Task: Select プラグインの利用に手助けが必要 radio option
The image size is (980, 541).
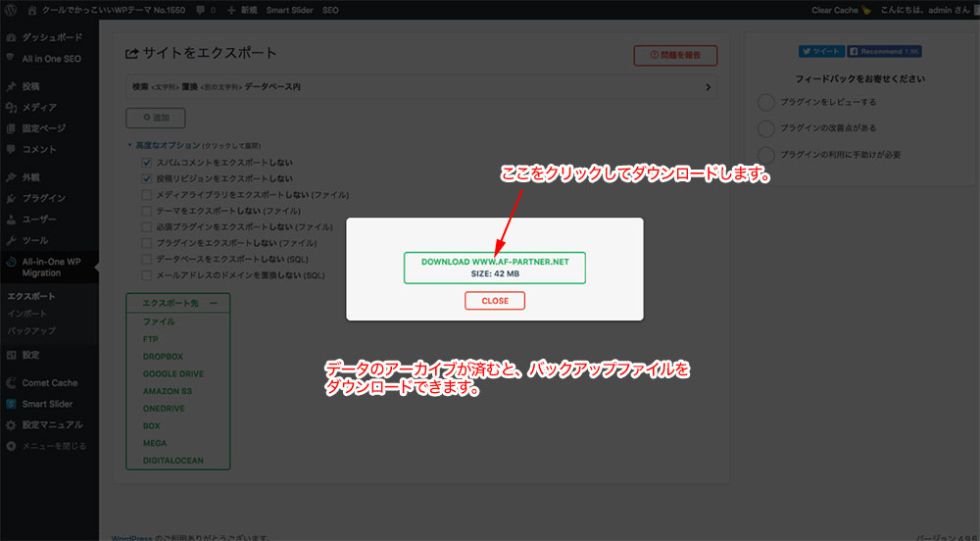Action: [766, 154]
